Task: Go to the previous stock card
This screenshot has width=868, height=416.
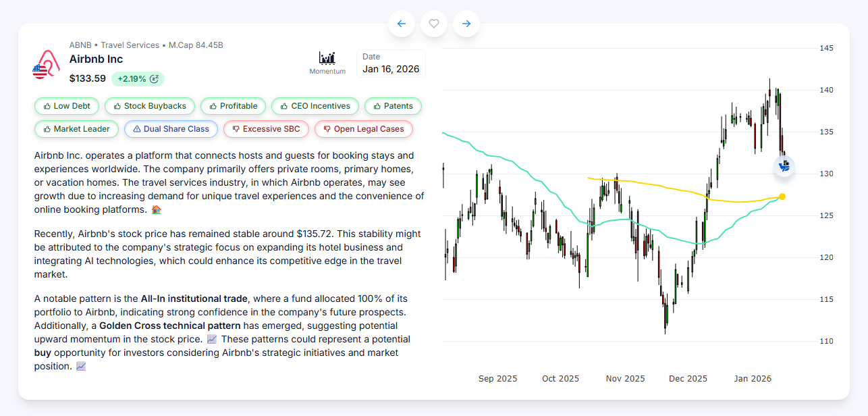Action: tap(402, 24)
